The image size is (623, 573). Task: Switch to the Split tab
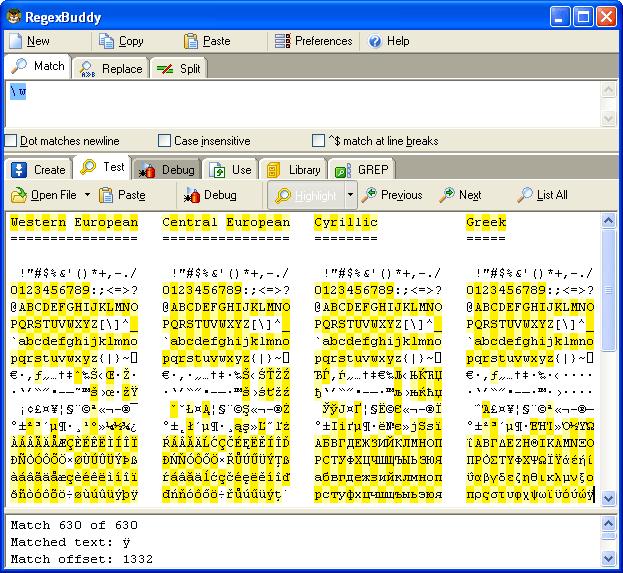point(179,69)
